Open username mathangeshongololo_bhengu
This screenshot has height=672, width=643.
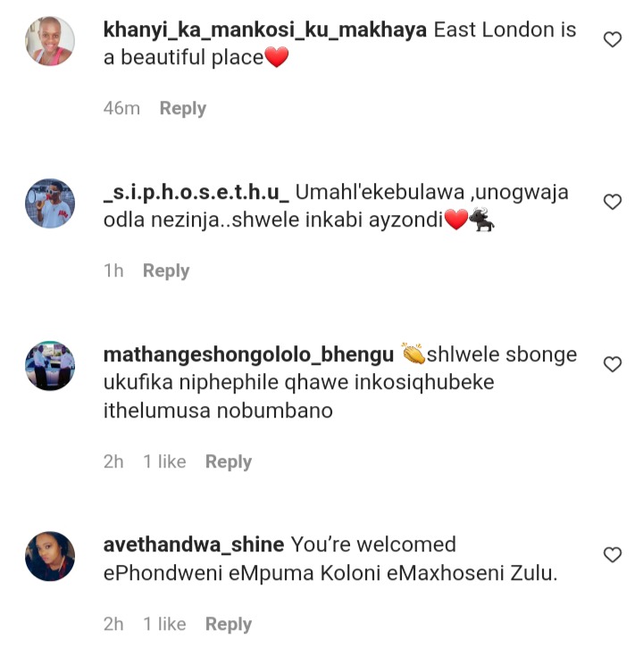[x=248, y=355]
